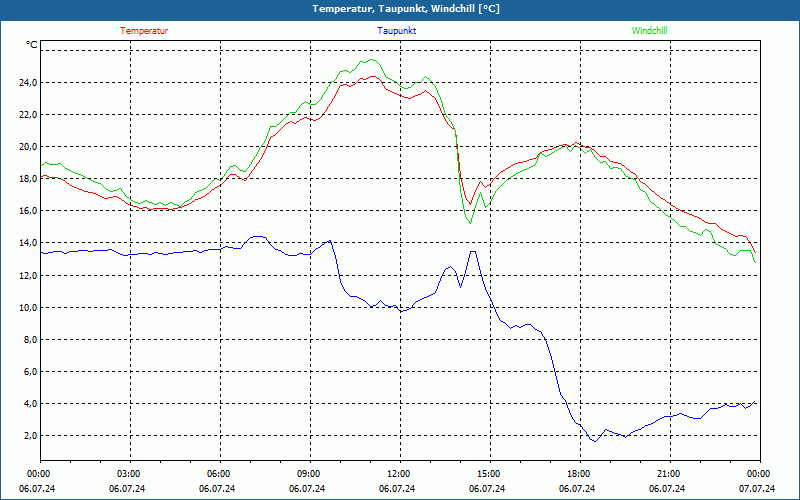Click the 10,0 y-axis value
800x500 pixels.
coord(28,308)
